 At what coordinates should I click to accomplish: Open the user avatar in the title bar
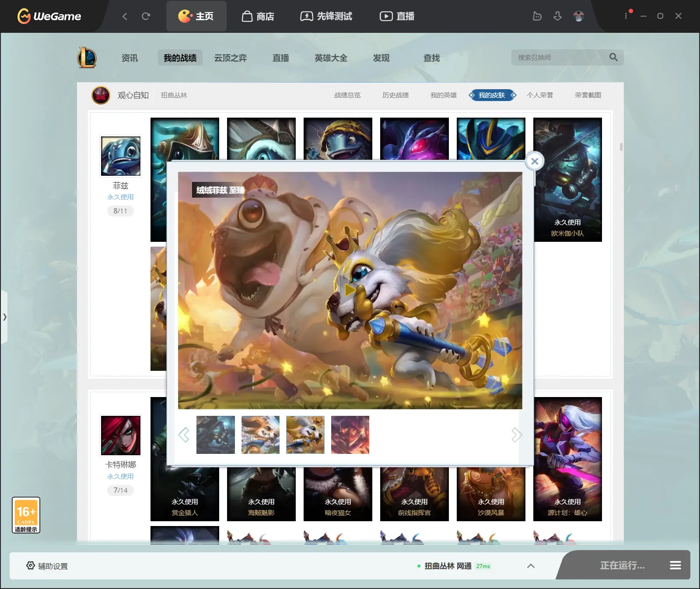coord(579,16)
